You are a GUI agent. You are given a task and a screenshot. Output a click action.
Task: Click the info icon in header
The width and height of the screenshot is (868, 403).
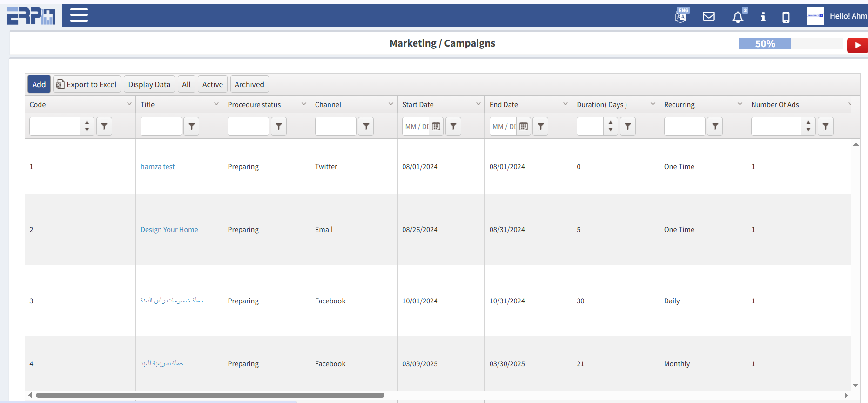point(763,17)
